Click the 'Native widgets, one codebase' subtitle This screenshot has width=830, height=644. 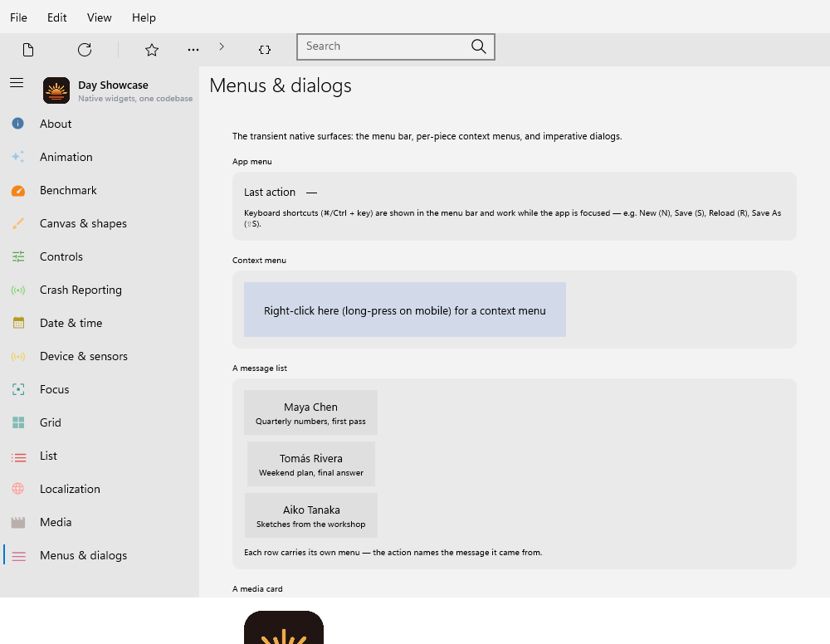click(x=135, y=99)
